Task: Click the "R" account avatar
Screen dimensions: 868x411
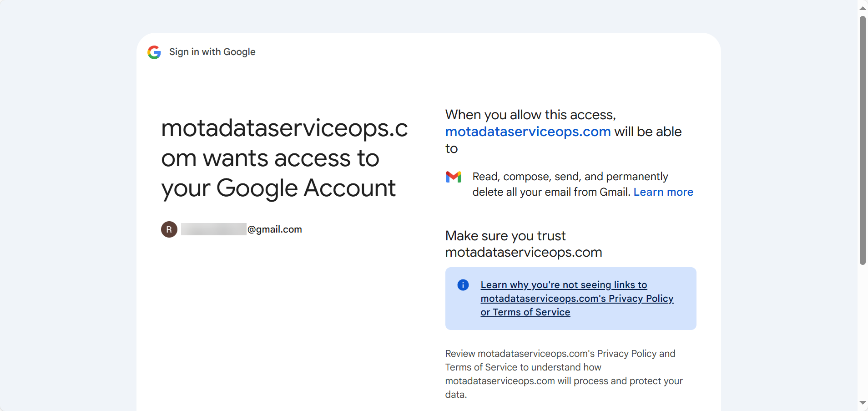Action: pyautogui.click(x=169, y=229)
